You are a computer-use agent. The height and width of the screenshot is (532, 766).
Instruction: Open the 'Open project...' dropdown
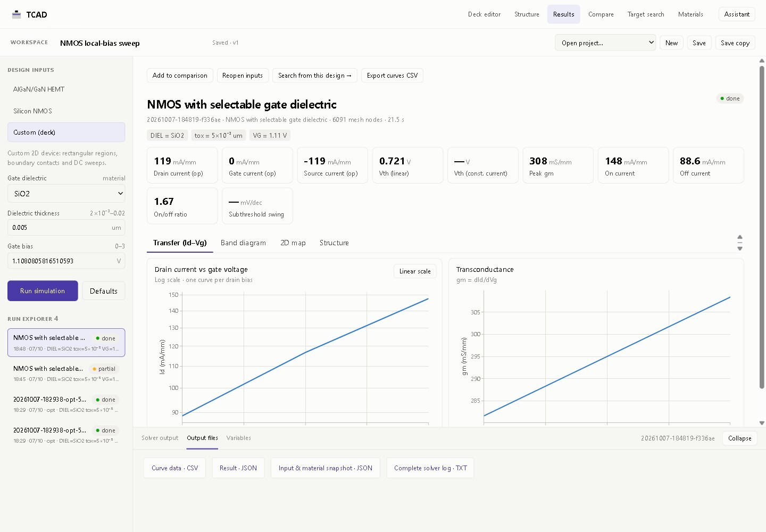[x=605, y=43]
